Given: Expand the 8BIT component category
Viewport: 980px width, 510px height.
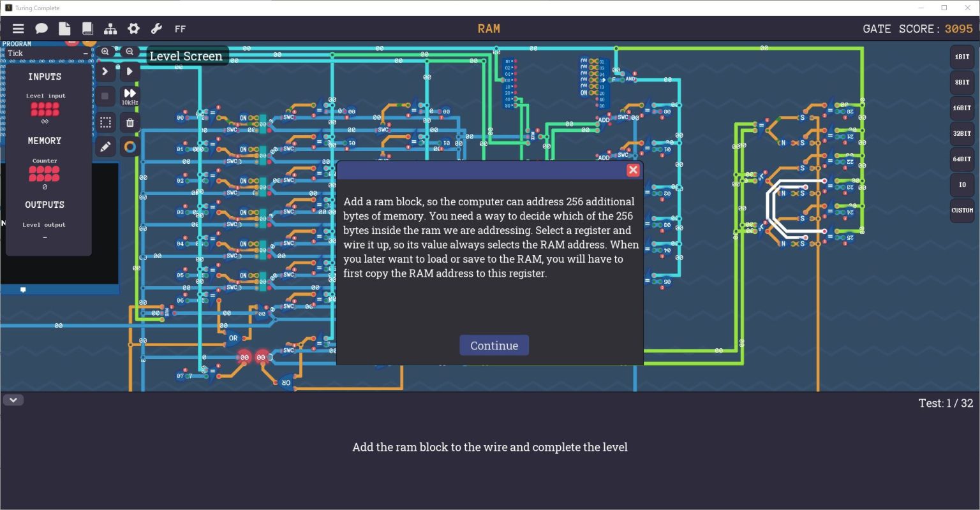Looking at the screenshot, I should (x=961, y=82).
